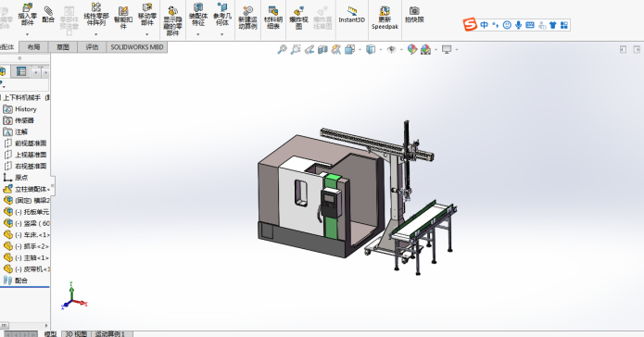644x337 pixels.
Task: Toggle the Section View icon in view toolbar
Action: (x=322, y=50)
